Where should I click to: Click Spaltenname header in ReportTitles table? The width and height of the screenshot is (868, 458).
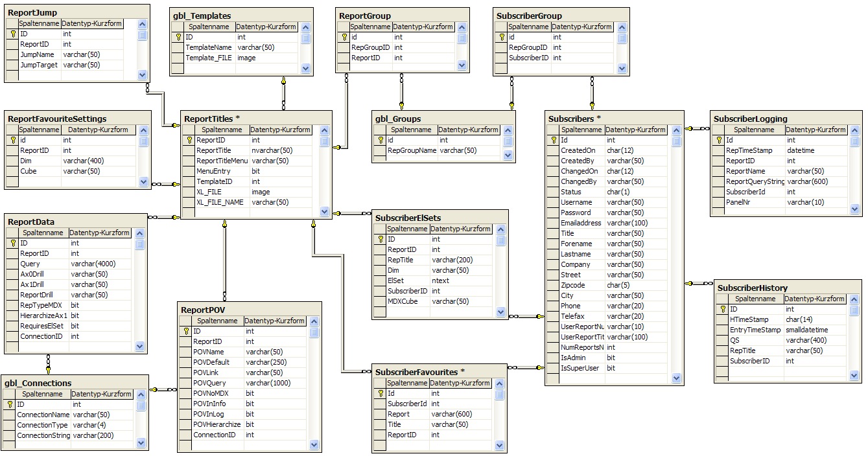coord(222,130)
